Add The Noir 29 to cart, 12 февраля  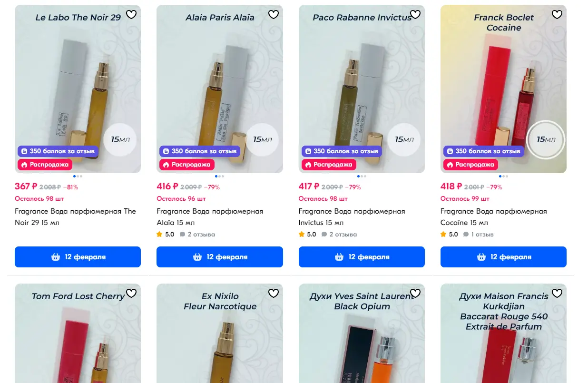point(78,257)
